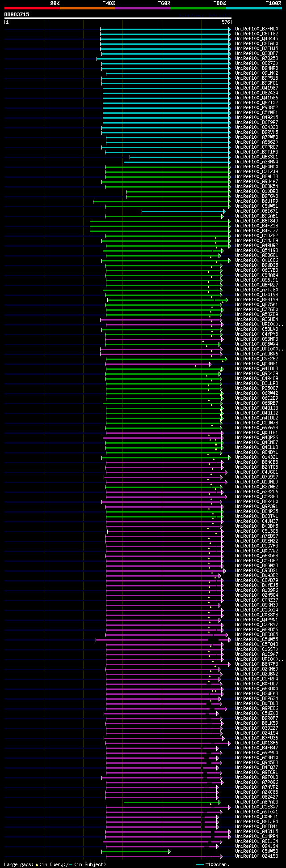Select the UniRef100_Q6ZIX2 label
This screenshot has width=286, height=868.
pyautogui.click(x=257, y=103)
